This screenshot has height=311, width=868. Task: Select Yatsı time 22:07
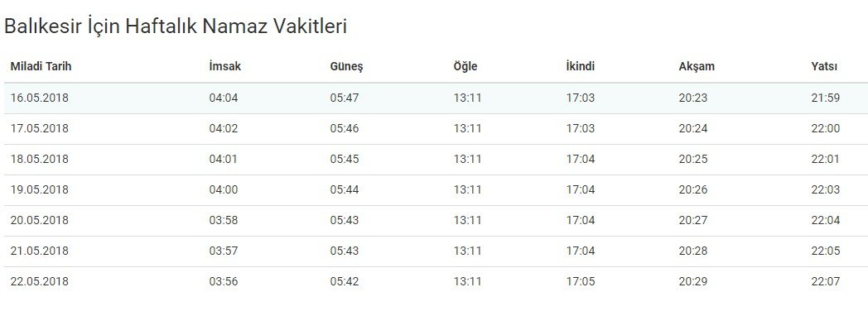coord(826,282)
